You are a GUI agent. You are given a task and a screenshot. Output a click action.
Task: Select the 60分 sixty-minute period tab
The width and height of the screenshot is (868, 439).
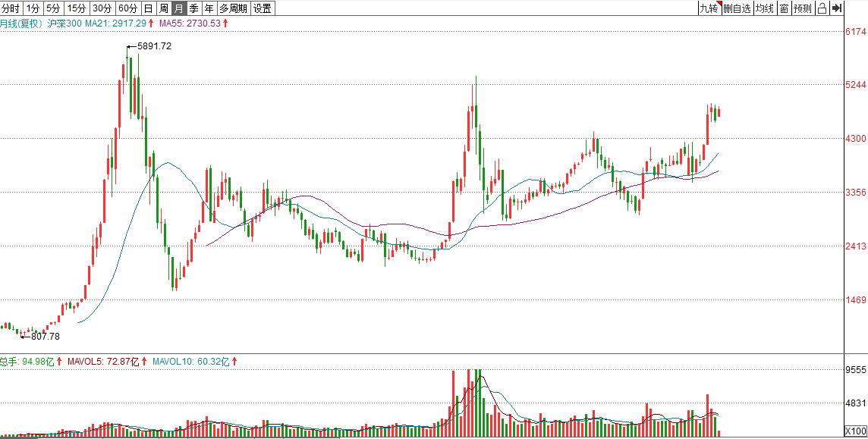127,8
